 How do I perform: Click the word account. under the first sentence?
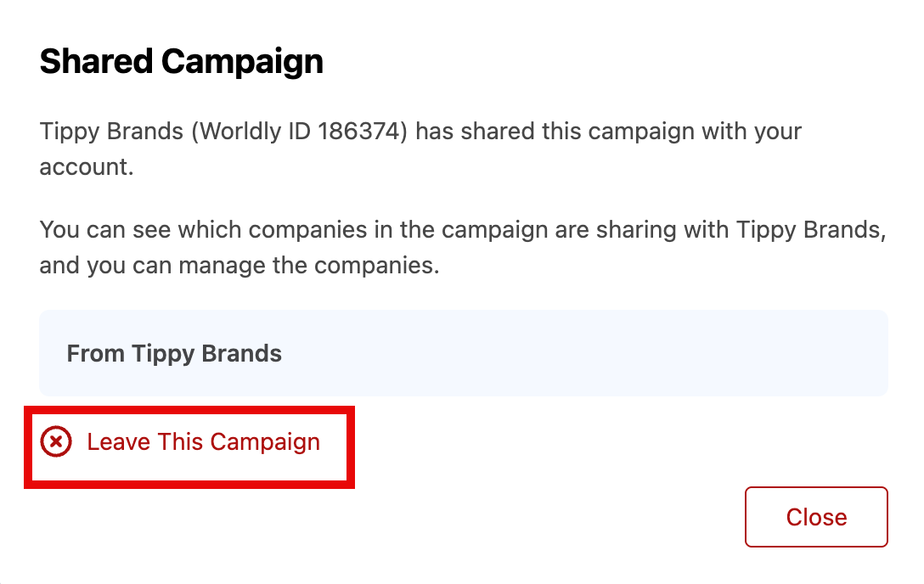87,167
